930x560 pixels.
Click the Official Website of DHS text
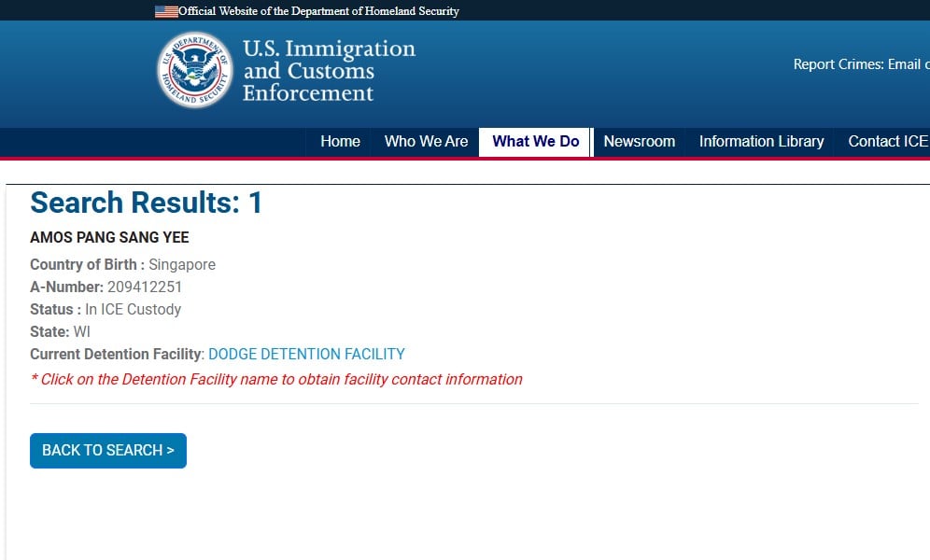pos(318,11)
